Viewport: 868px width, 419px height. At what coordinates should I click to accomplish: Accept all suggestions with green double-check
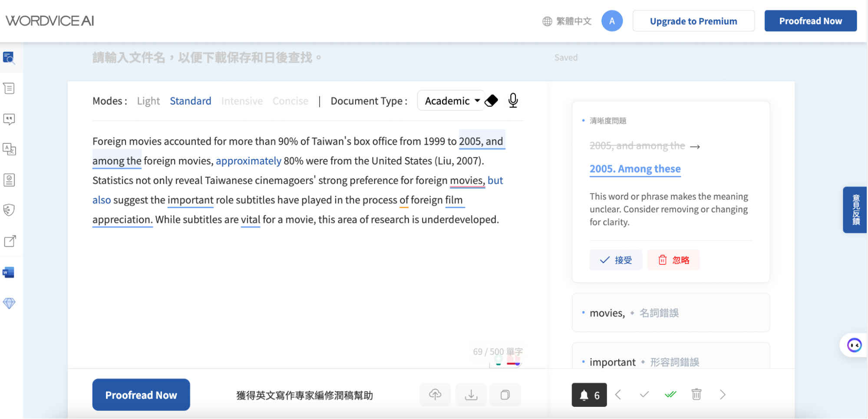coord(670,395)
